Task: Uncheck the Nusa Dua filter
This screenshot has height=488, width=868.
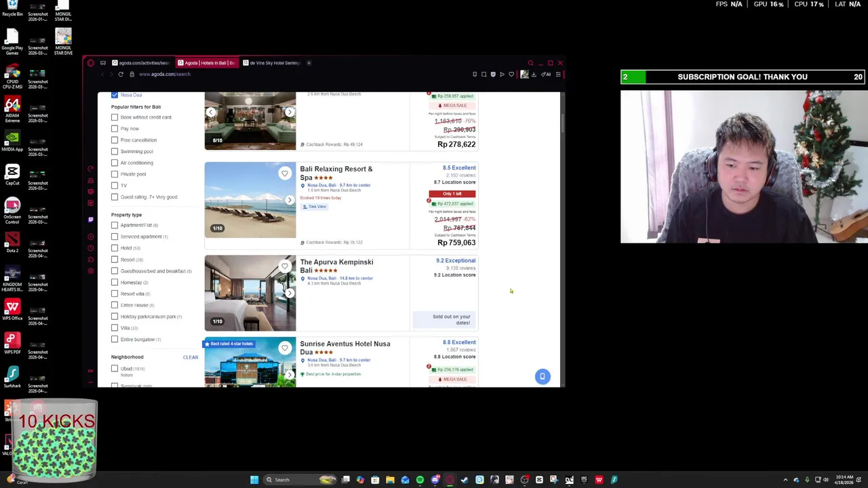Action: coord(115,95)
